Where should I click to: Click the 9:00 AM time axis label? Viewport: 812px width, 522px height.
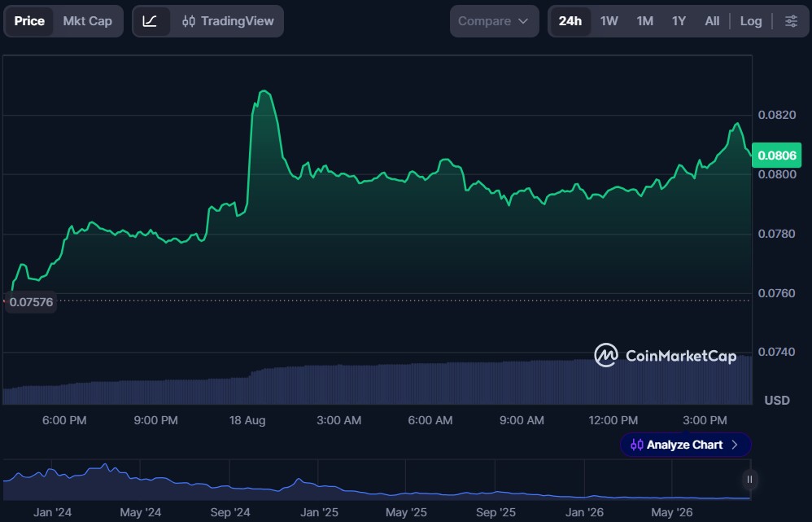(522, 420)
